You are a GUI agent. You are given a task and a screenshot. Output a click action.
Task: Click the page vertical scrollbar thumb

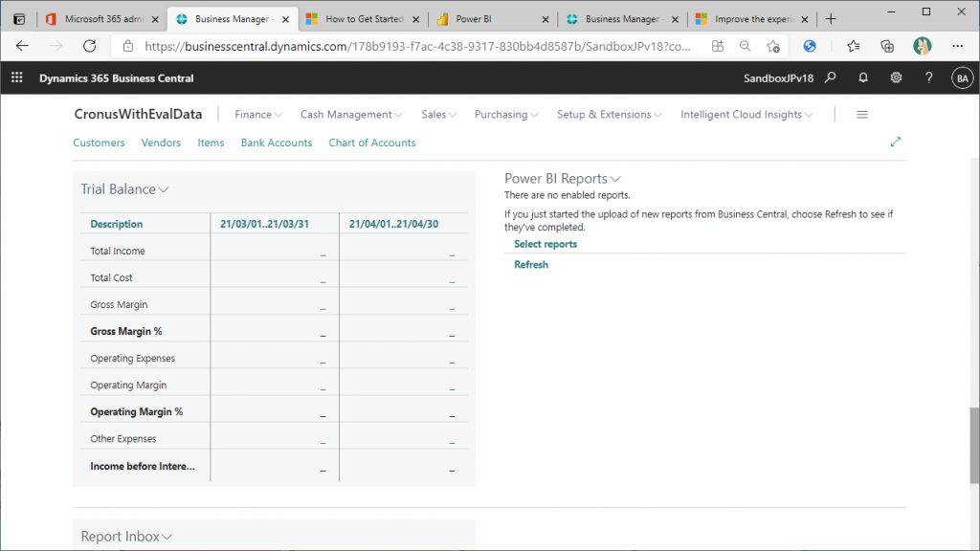[974, 445]
